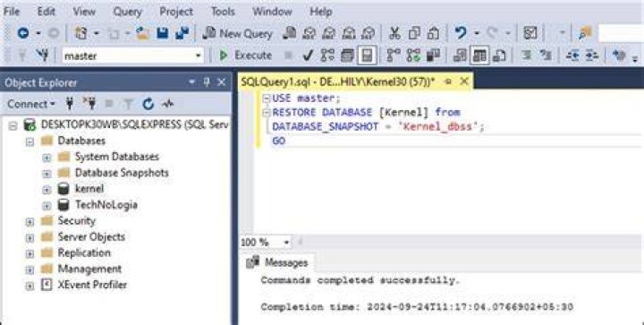
Task: Open the Query menu
Action: 127,12
